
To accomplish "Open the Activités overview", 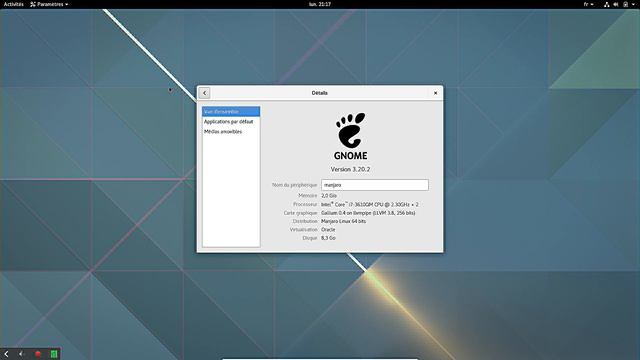I will point(13,4).
